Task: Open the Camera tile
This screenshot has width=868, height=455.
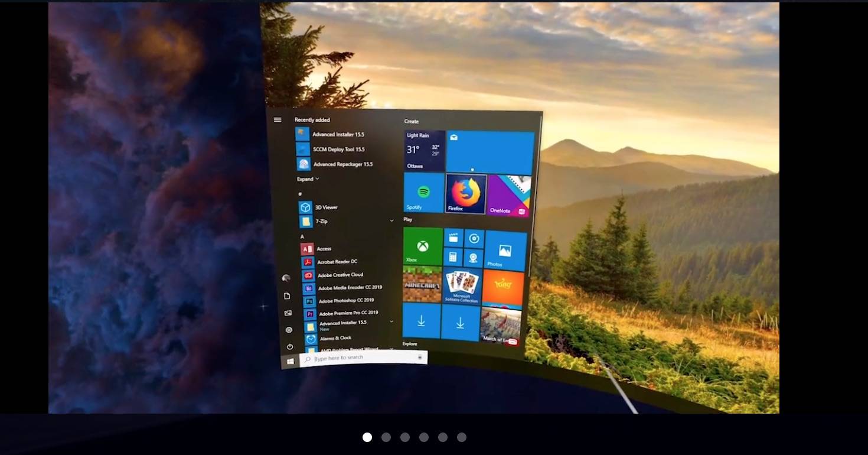Action: [473, 258]
